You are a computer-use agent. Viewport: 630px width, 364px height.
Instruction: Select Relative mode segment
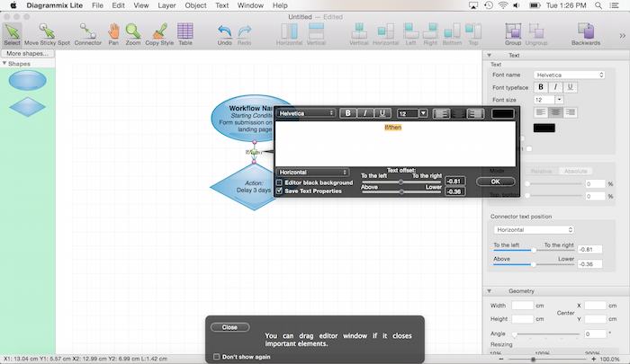(x=541, y=172)
